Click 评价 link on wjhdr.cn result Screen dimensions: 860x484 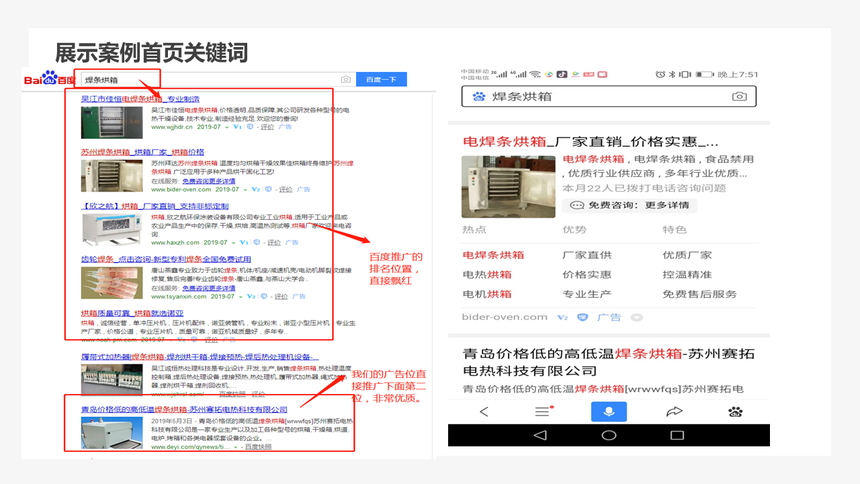tap(267, 127)
